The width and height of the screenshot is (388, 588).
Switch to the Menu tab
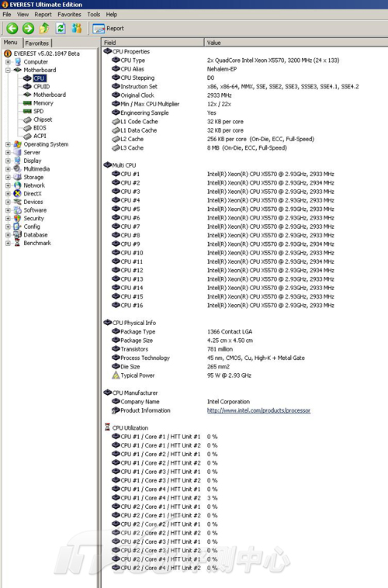click(11, 43)
